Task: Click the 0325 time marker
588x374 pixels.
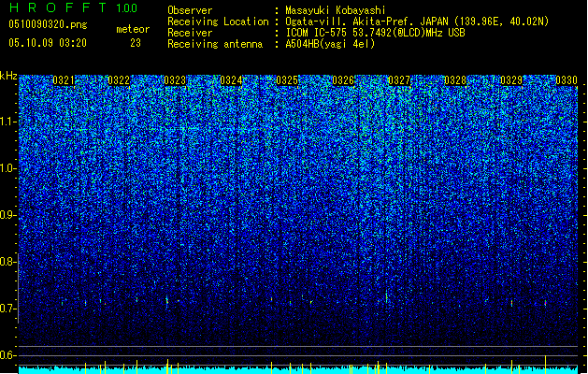Action: click(287, 80)
